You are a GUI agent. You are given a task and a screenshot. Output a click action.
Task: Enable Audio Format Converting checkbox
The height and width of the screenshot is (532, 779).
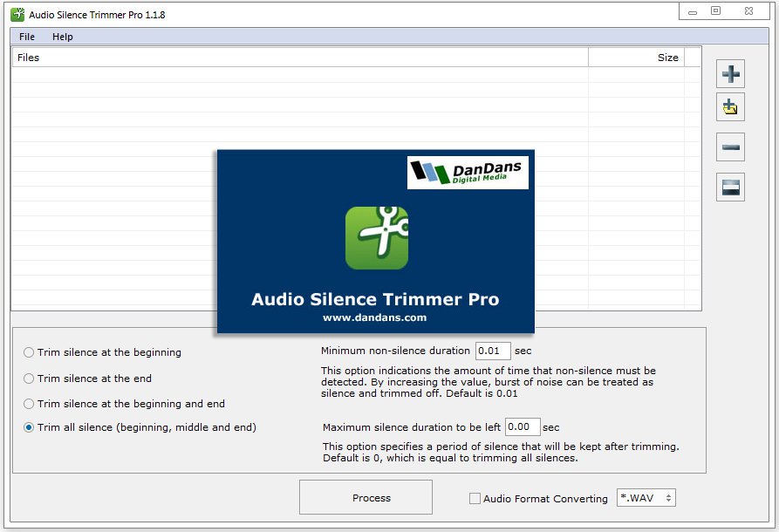click(x=475, y=498)
